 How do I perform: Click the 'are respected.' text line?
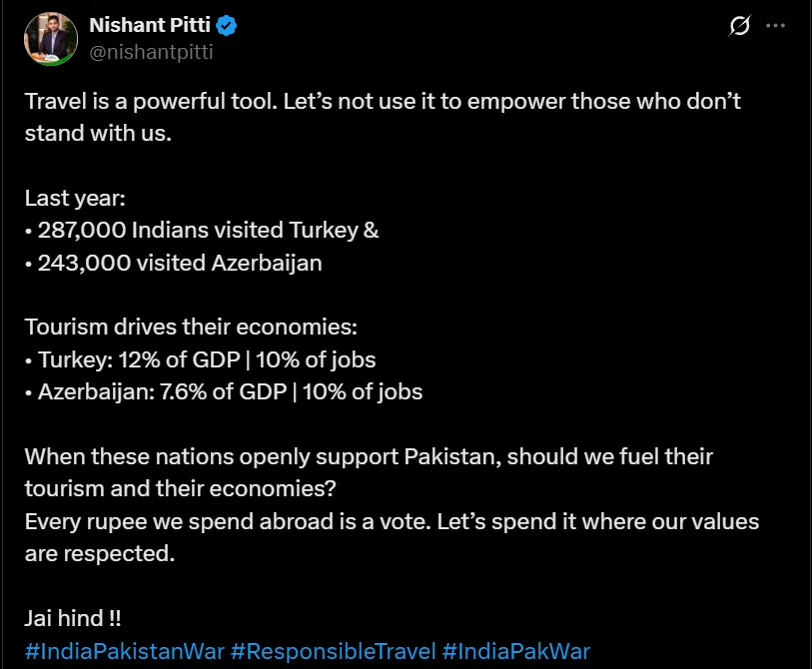(x=100, y=553)
